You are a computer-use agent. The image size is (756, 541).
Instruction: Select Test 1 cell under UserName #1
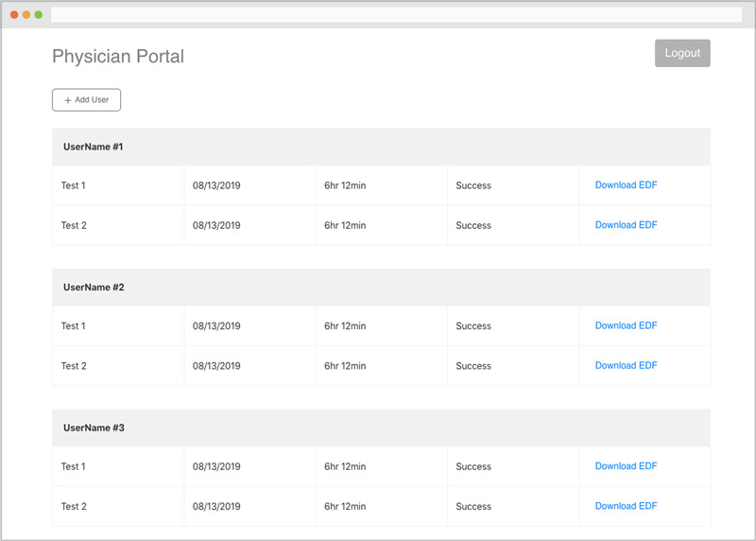[74, 185]
